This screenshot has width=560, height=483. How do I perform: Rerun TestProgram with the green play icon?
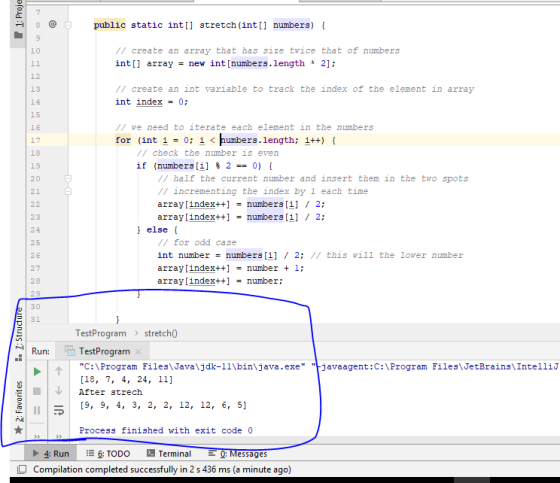(37, 372)
